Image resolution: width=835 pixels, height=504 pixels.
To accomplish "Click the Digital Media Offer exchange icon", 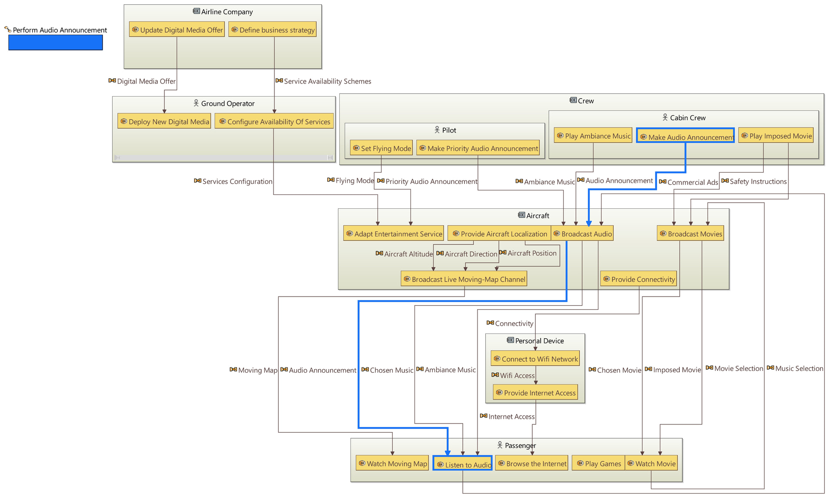I will 112,81.
